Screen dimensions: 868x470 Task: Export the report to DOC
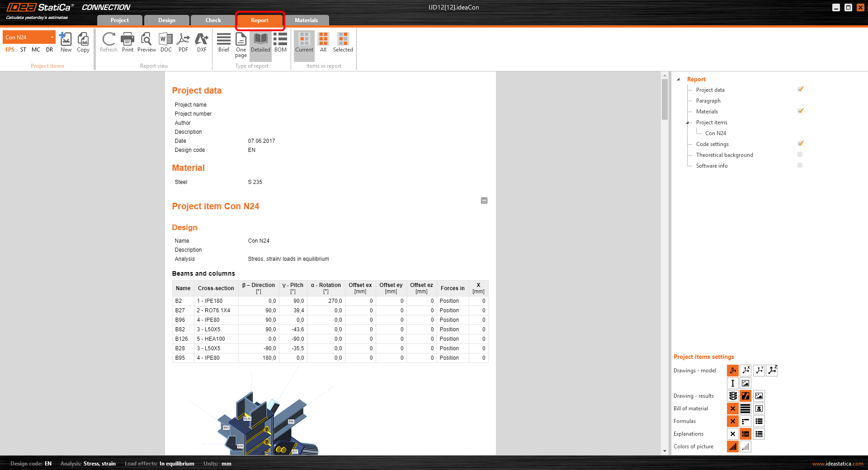click(x=166, y=42)
